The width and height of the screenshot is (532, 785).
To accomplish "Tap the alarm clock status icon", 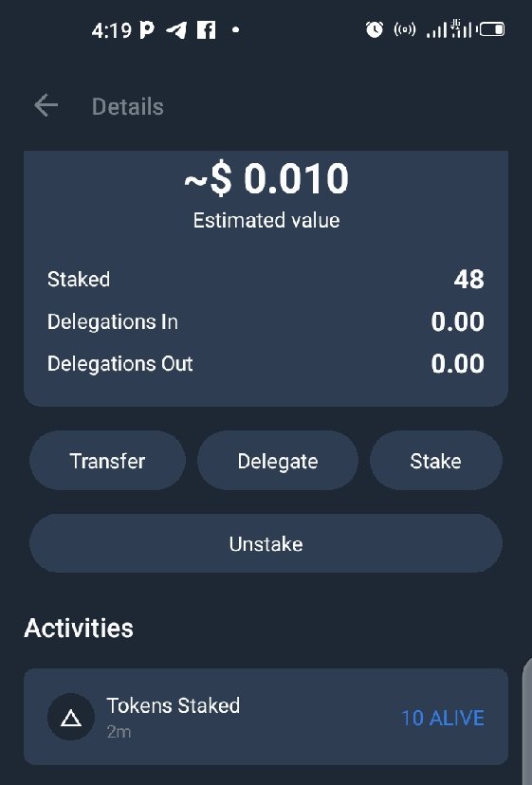I will [375, 29].
